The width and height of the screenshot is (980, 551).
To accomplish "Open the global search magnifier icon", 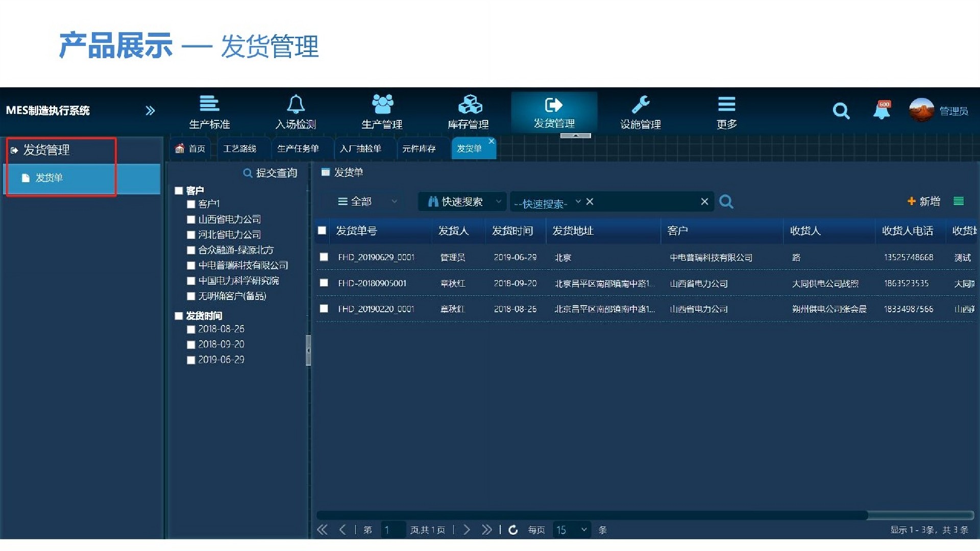I will point(842,111).
